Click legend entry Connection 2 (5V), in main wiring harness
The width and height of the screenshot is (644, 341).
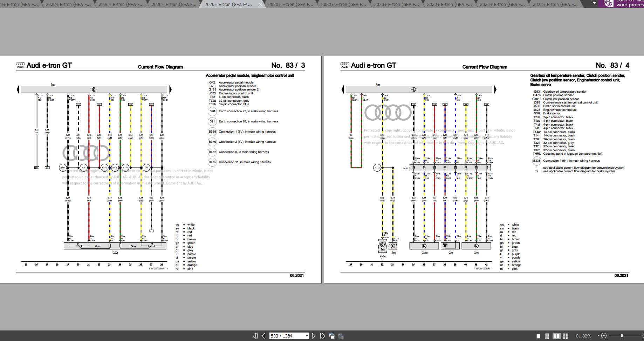[247, 142]
